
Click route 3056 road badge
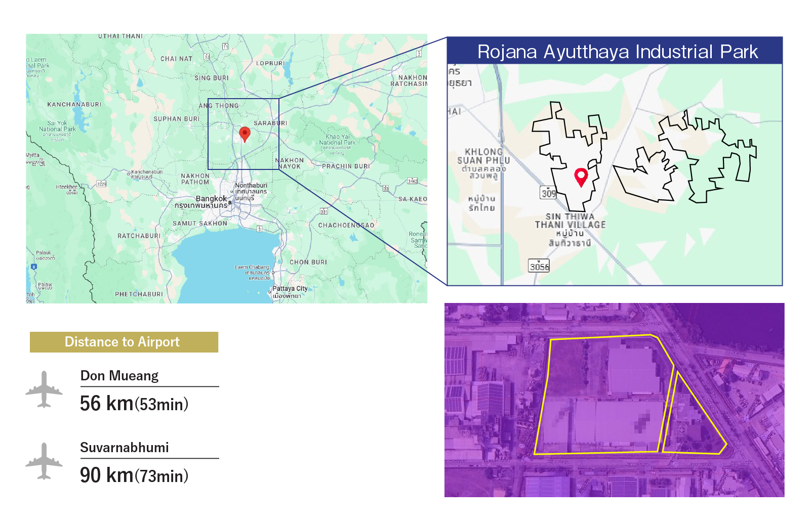point(539,266)
